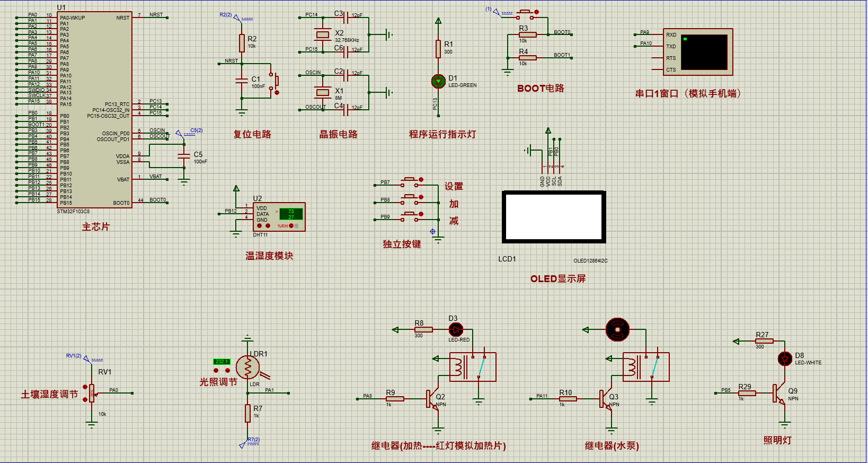Select resistor R3 near BOOT0
This screenshot has width=868, height=463.
tap(528, 35)
